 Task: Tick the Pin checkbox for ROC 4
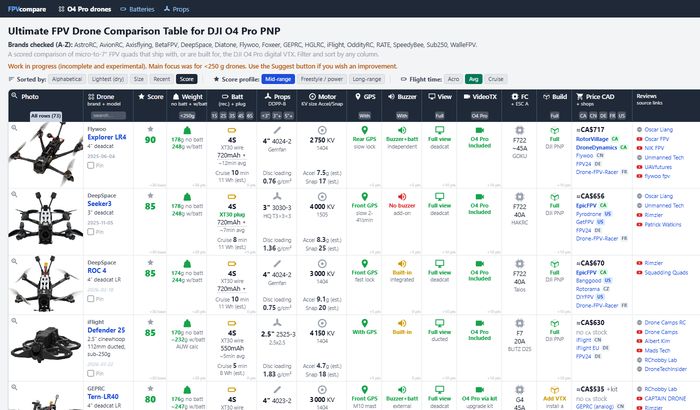click(91, 298)
